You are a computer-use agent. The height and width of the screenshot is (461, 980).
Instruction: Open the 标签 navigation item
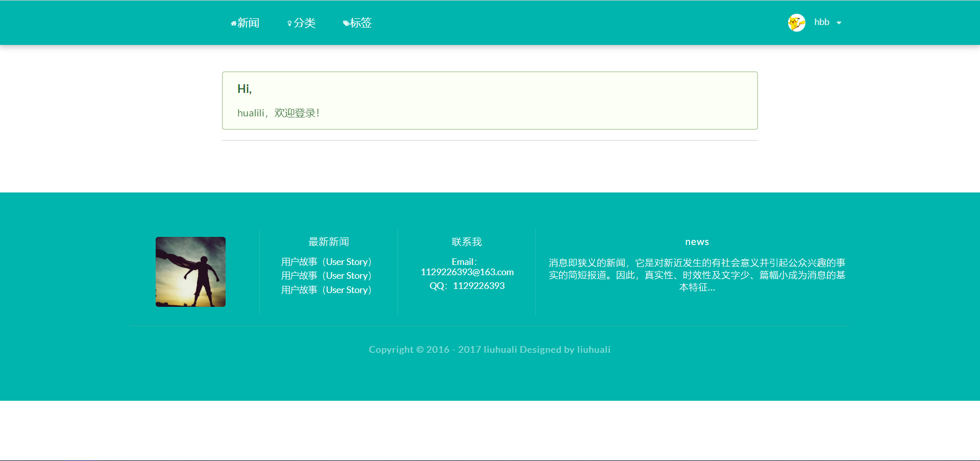tap(357, 23)
